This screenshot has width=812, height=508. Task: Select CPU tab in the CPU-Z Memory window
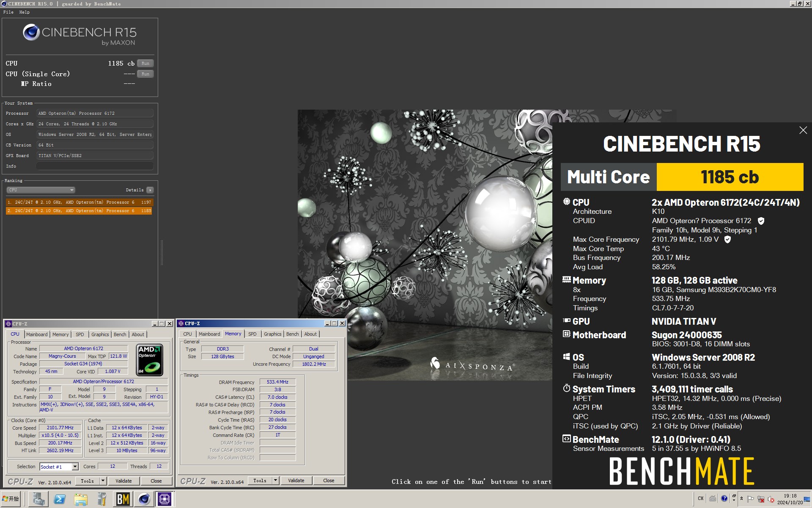[187, 334]
